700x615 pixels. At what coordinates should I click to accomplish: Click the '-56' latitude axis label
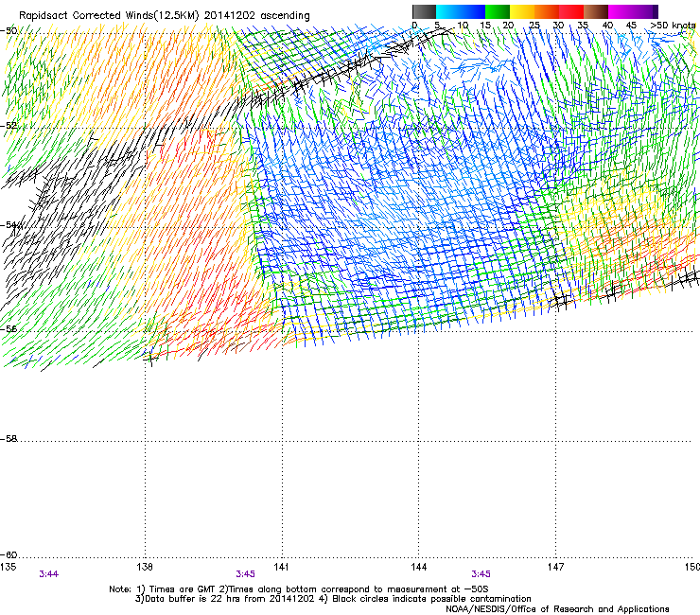click(9, 328)
